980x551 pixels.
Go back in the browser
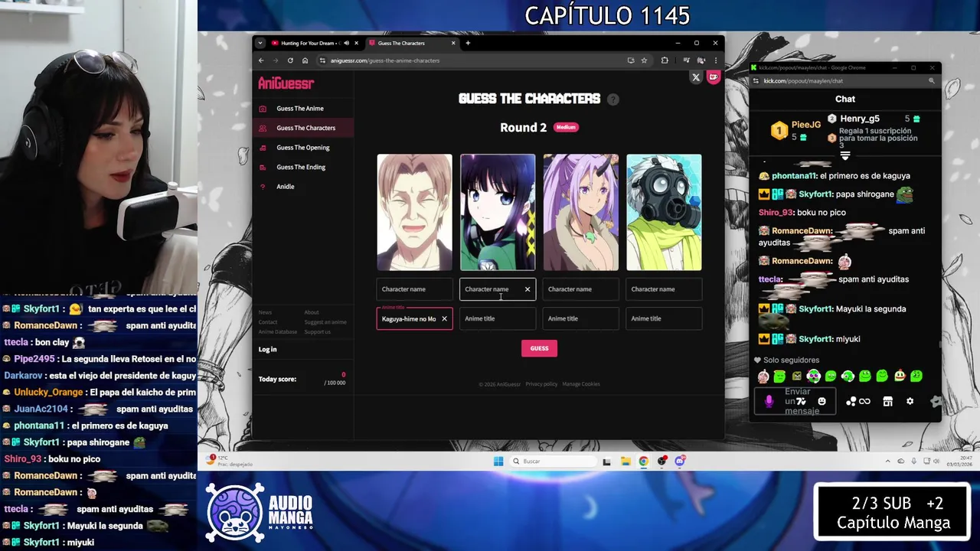tap(260, 60)
